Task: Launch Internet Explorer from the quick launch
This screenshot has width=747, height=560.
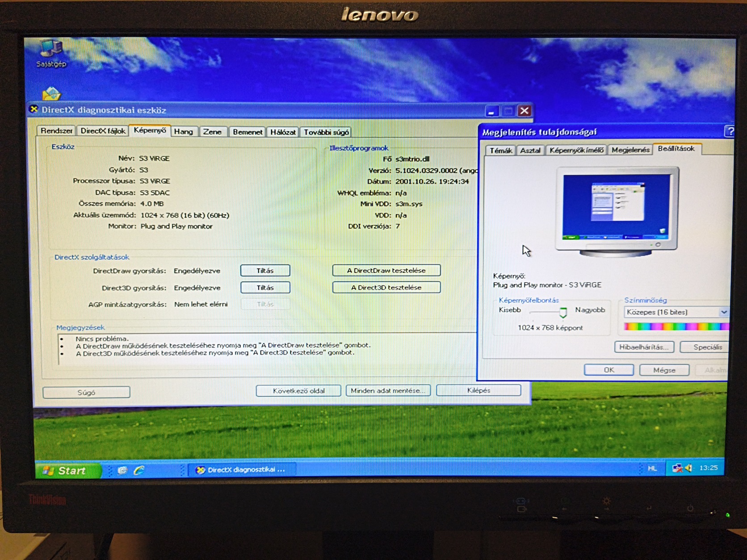Action: click(x=139, y=470)
